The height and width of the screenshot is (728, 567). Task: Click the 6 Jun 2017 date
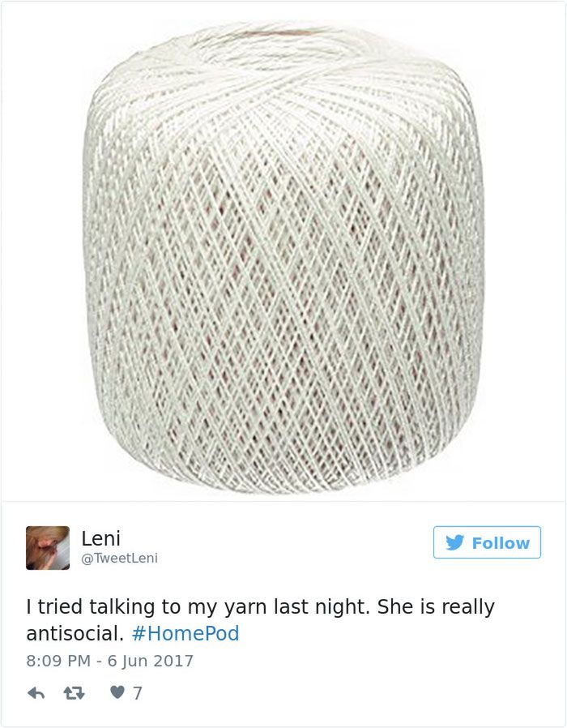point(151,661)
